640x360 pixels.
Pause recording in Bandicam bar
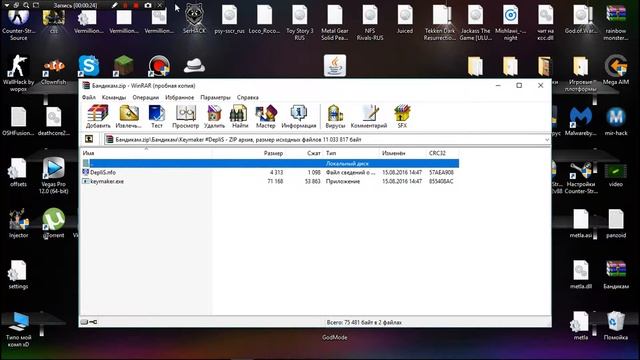click(x=126, y=5)
